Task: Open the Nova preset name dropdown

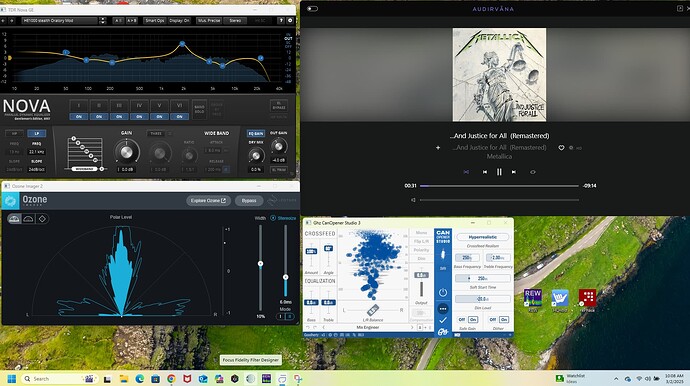Action: [59, 21]
